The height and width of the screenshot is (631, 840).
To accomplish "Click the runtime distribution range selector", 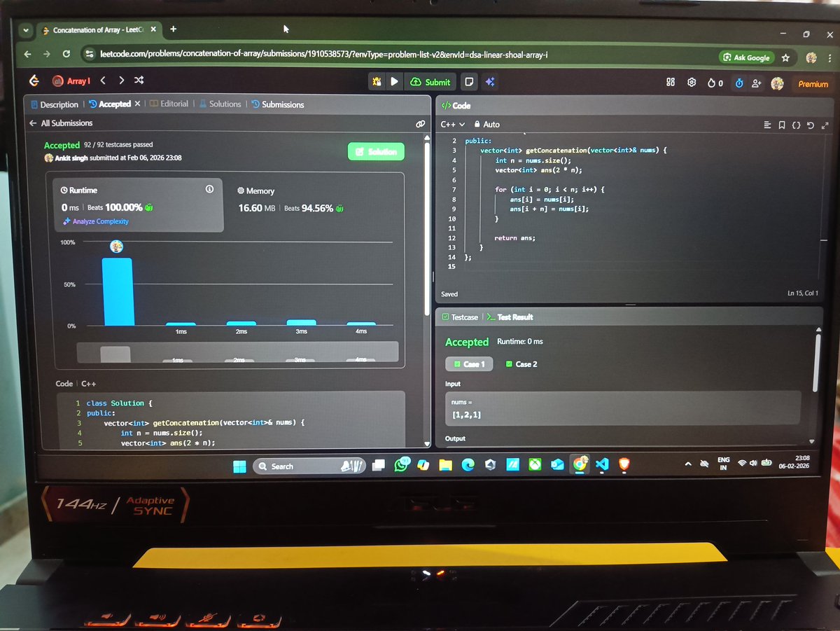I will [x=237, y=352].
